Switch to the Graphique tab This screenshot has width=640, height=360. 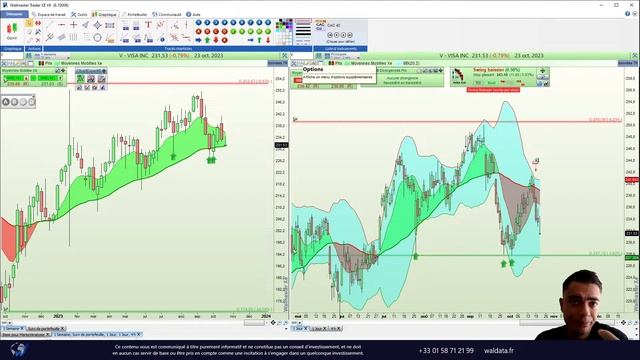[104, 14]
